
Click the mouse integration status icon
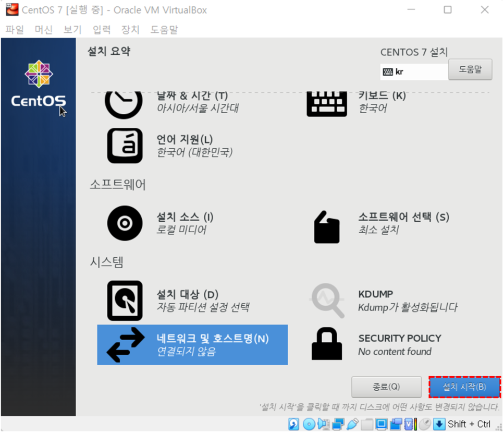pos(425,424)
